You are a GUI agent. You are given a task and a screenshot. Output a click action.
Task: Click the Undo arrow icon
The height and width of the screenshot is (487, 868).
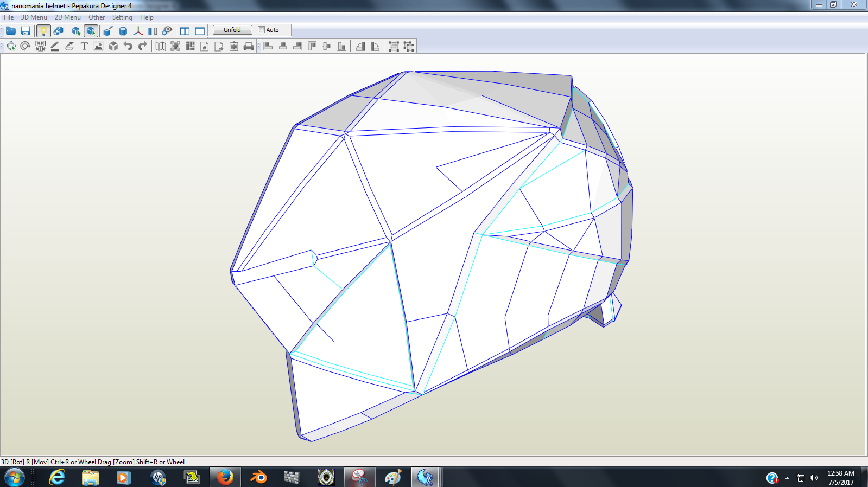click(128, 46)
